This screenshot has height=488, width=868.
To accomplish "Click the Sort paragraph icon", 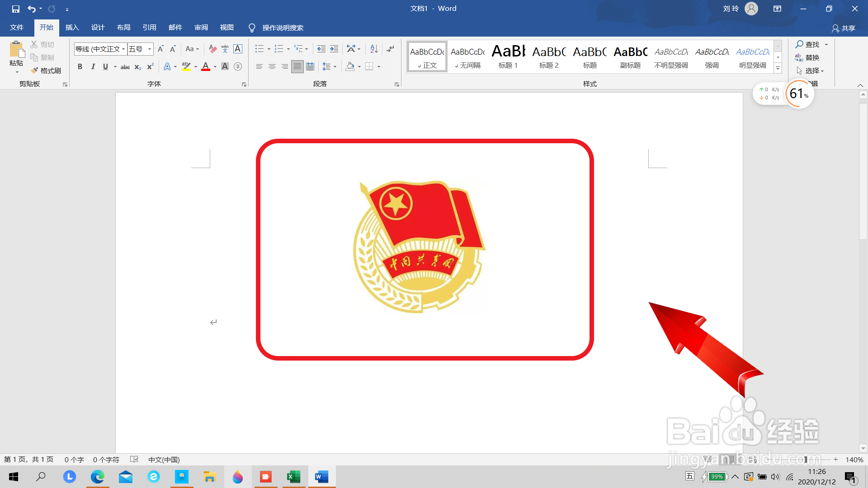I will (374, 49).
